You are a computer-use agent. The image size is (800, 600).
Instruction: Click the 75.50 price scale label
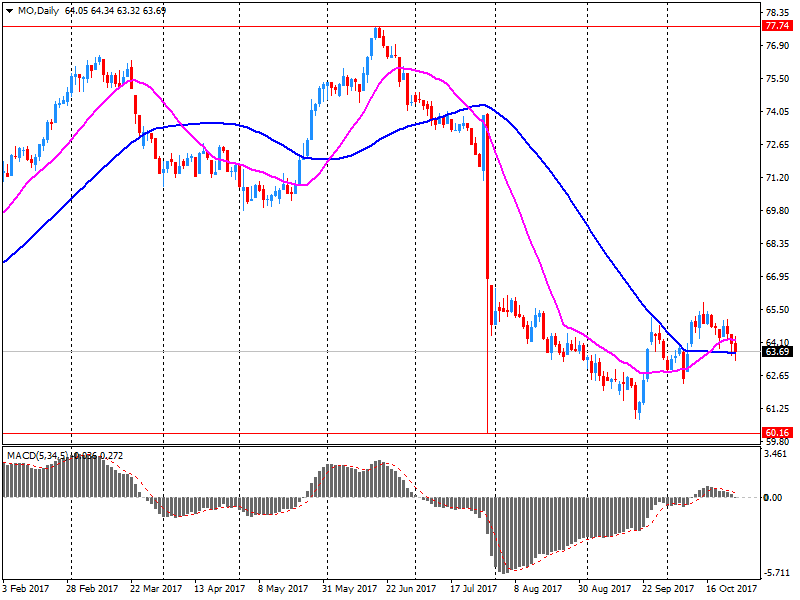pyautogui.click(x=778, y=79)
